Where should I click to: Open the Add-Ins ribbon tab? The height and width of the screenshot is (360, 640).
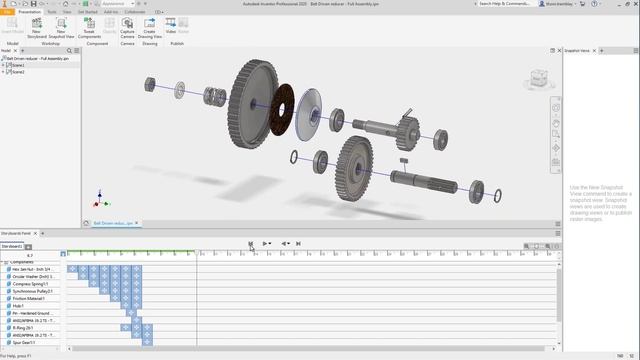[111, 12]
